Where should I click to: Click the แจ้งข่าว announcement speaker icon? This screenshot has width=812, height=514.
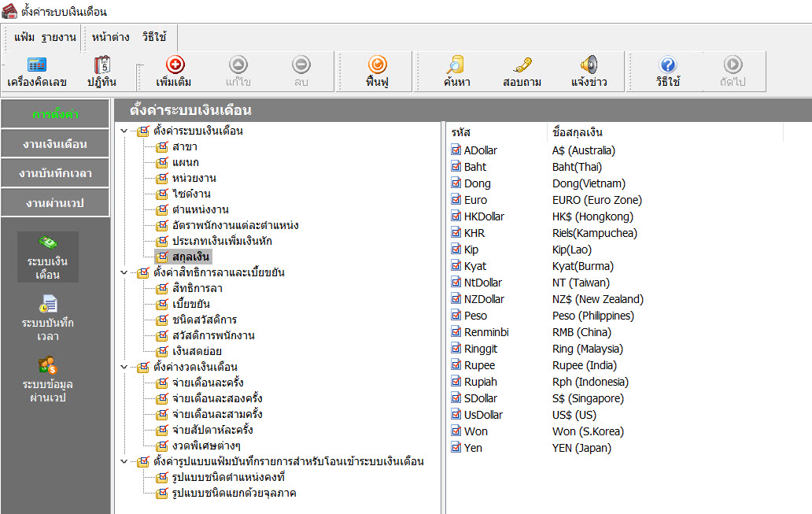tap(589, 65)
